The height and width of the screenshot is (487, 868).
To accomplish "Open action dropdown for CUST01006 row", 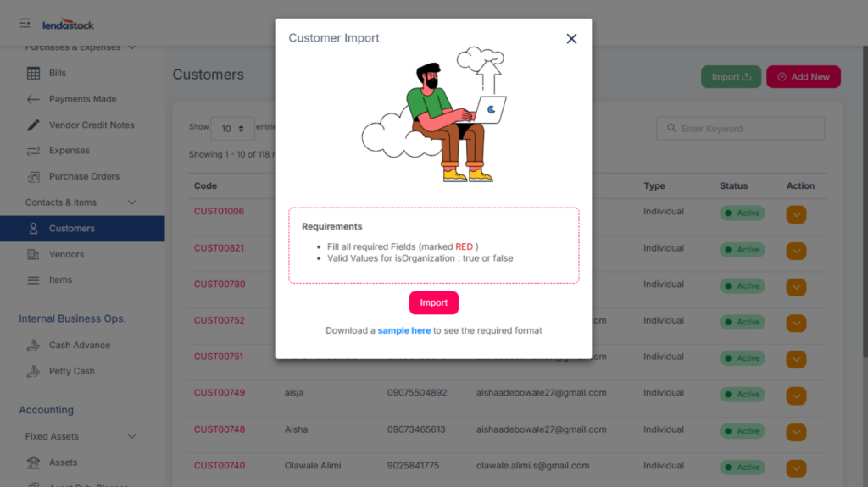I will [796, 214].
